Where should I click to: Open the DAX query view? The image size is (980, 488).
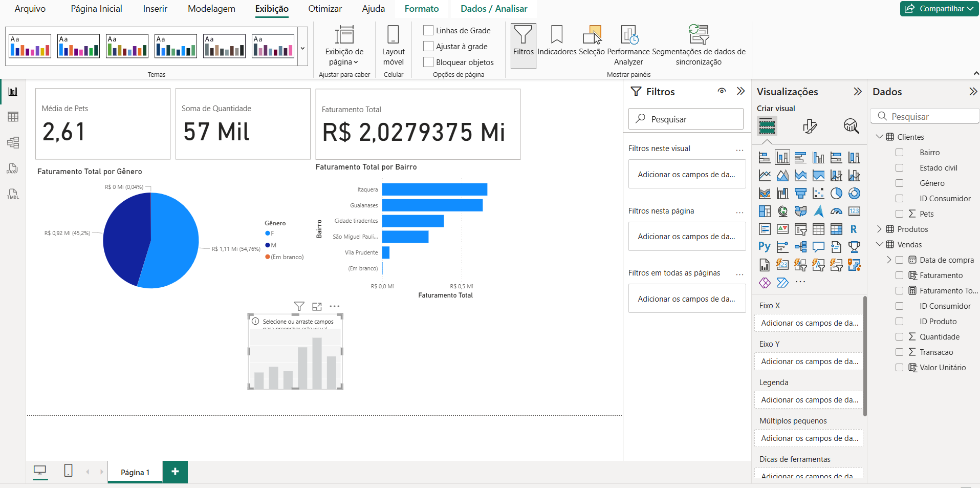coord(13,168)
